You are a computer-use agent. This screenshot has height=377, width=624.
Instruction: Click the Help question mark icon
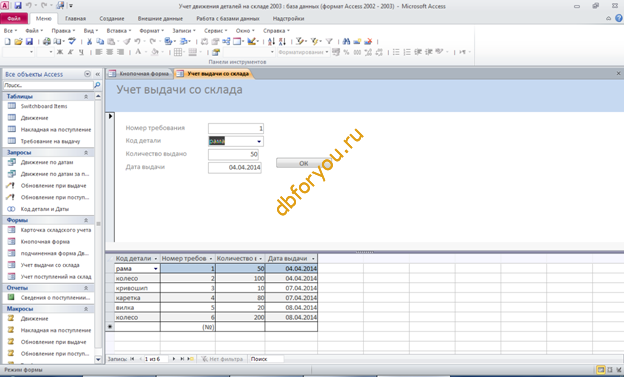(619, 18)
